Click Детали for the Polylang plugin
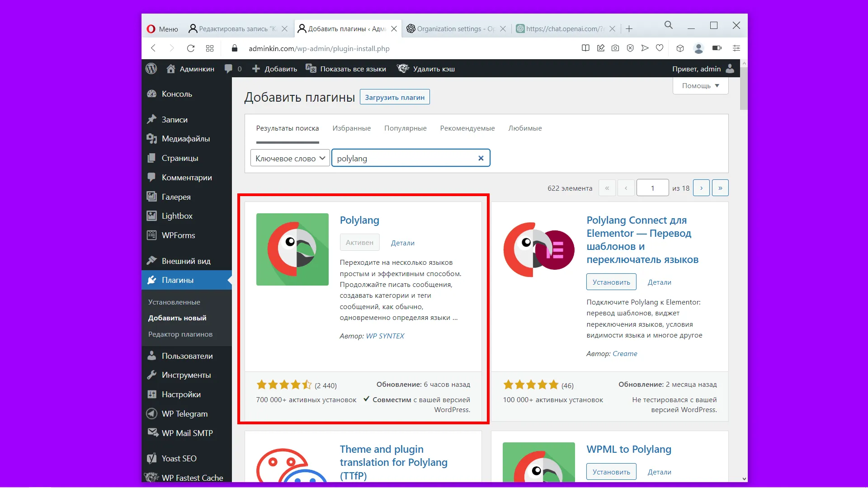Screen dimensions: 868x488 (x=402, y=243)
